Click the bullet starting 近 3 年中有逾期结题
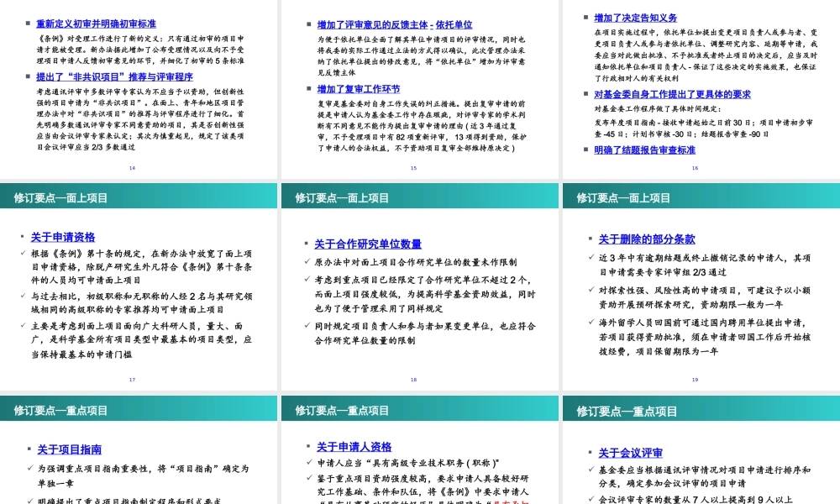The height and width of the screenshot is (504, 840). (x=705, y=265)
